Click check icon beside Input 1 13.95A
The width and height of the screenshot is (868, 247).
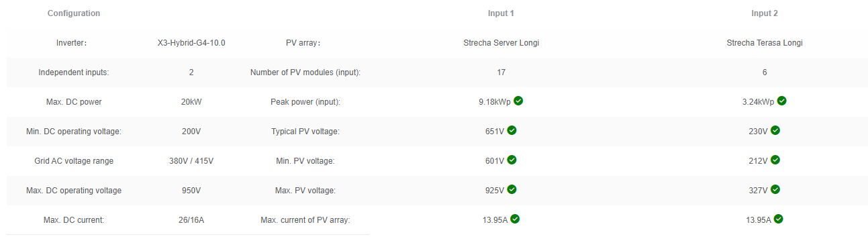tap(515, 219)
